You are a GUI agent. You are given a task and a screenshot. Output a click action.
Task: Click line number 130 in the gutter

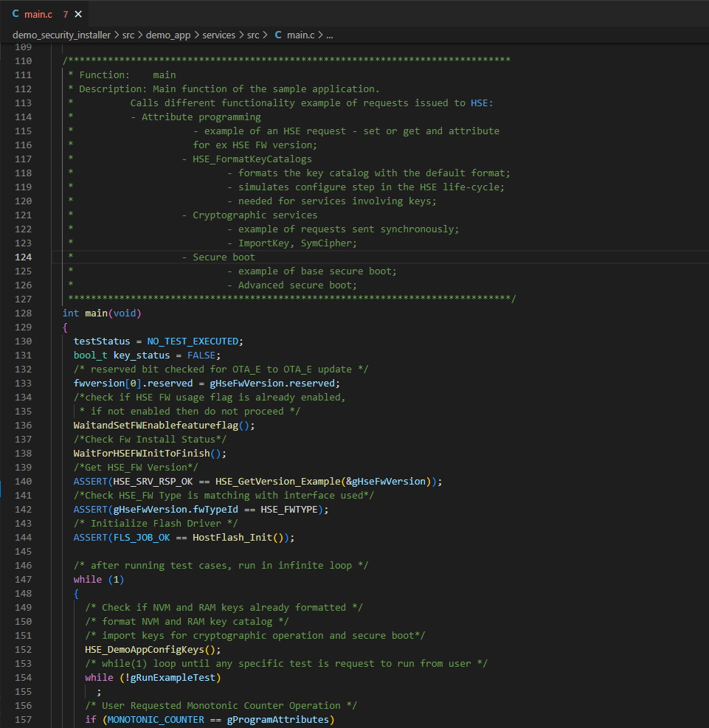point(23,341)
